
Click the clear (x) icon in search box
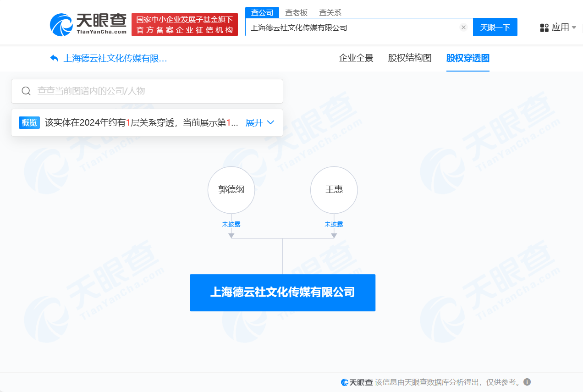tap(463, 27)
